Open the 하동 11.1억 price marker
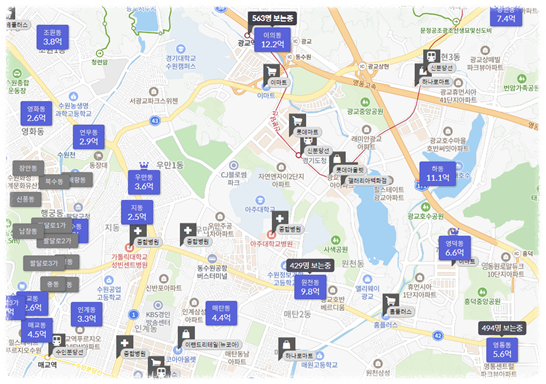 coord(437,173)
